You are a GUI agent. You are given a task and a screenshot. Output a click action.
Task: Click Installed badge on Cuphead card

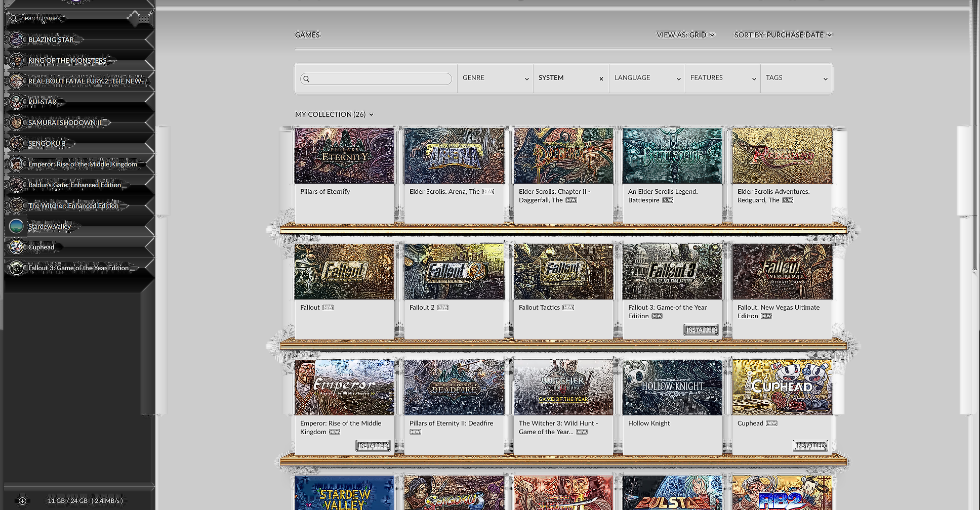coord(810,446)
